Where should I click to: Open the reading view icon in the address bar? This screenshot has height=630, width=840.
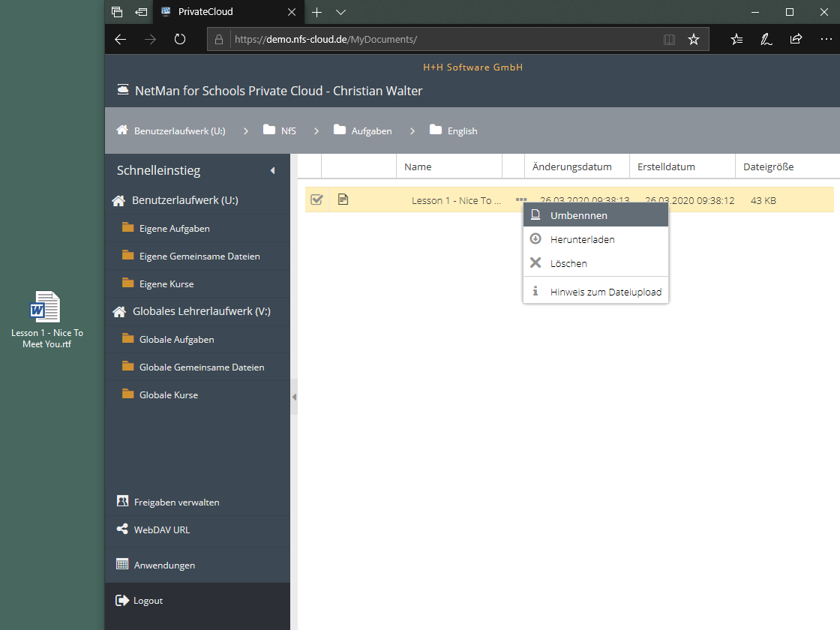click(669, 40)
